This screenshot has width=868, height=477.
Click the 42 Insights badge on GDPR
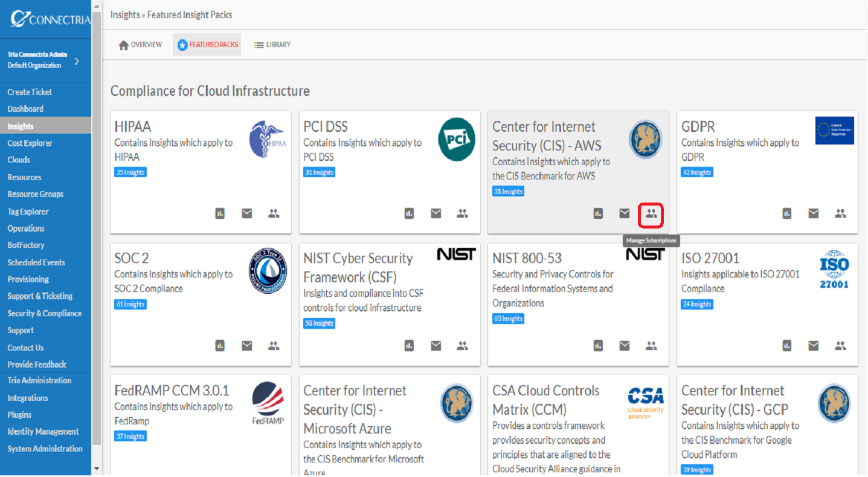(x=698, y=172)
